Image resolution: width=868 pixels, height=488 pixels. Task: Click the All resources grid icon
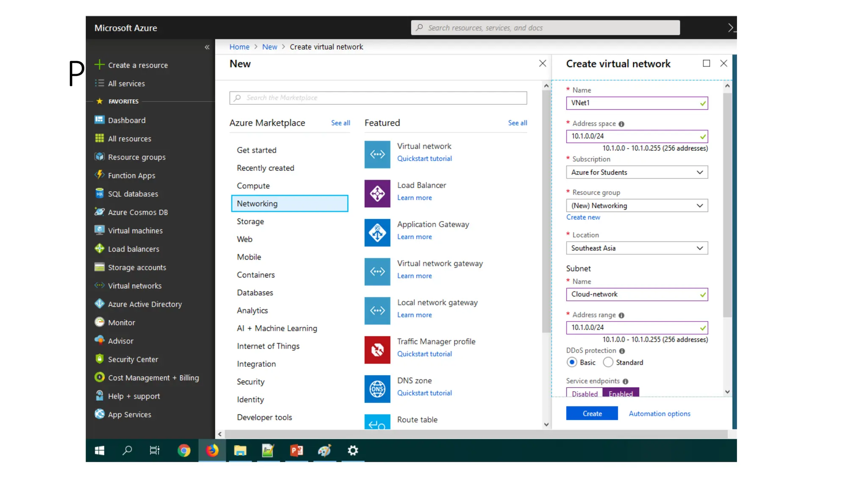click(99, 138)
